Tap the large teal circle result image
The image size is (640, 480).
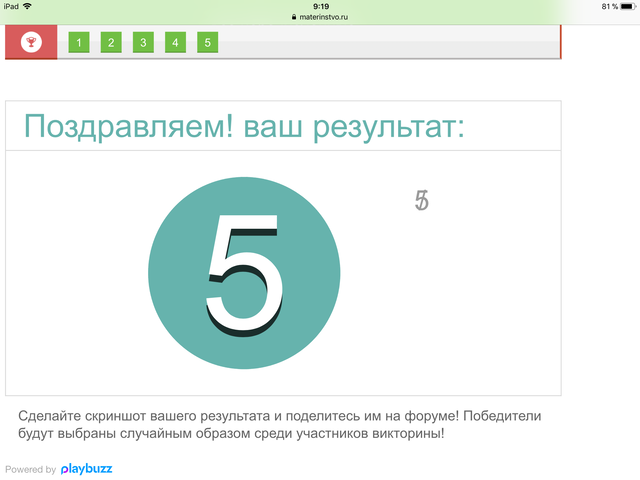(244, 273)
